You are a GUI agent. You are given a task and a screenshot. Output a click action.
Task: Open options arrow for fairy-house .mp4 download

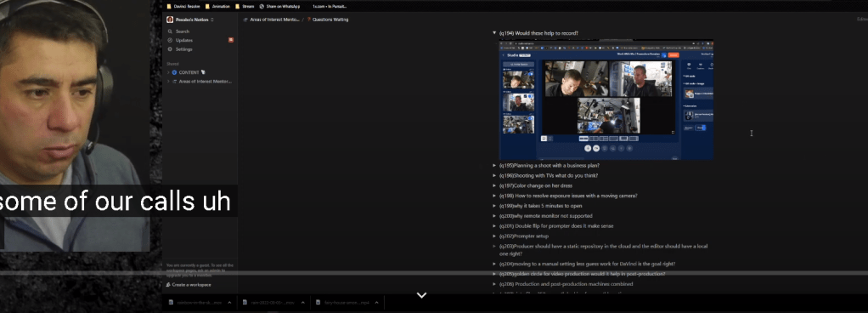376,303
